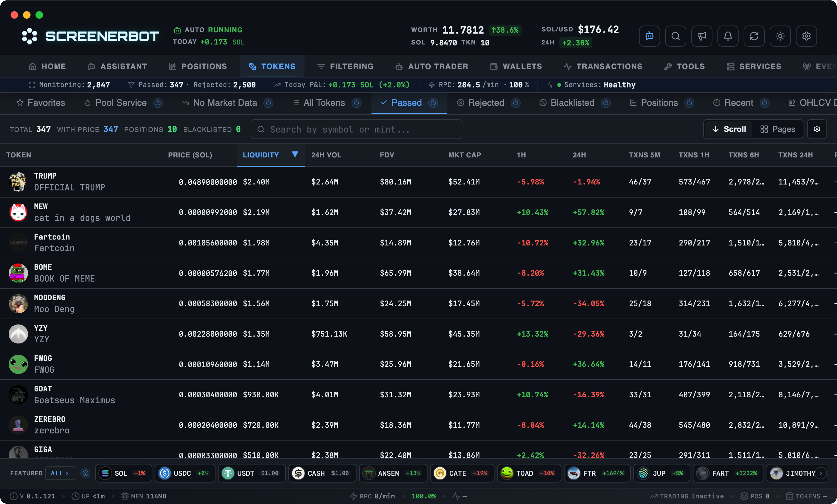Open the TOOLS nav tab
837x504 pixels.
click(684, 66)
